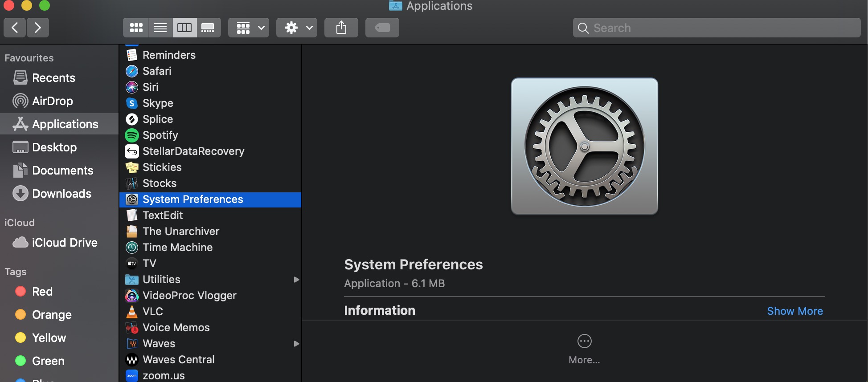Click the System Preferences list icon
The height and width of the screenshot is (382, 868).
(x=132, y=199)
